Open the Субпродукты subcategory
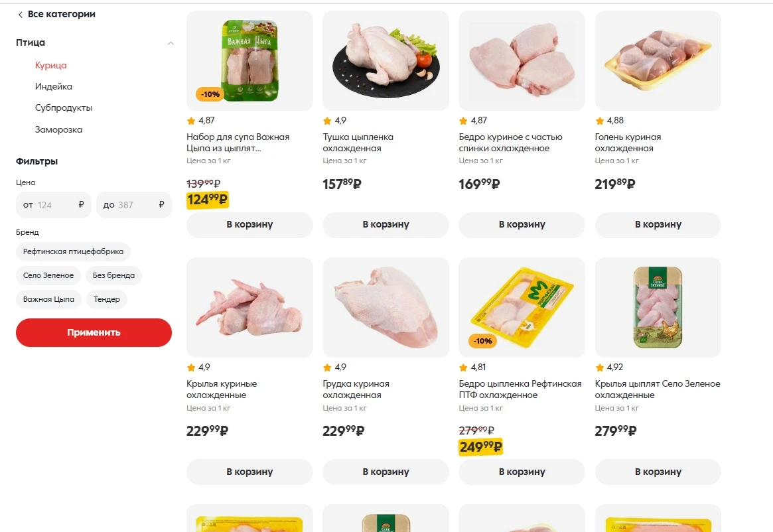This screenshot has height=532, width=773. click(x=64, y=108)
